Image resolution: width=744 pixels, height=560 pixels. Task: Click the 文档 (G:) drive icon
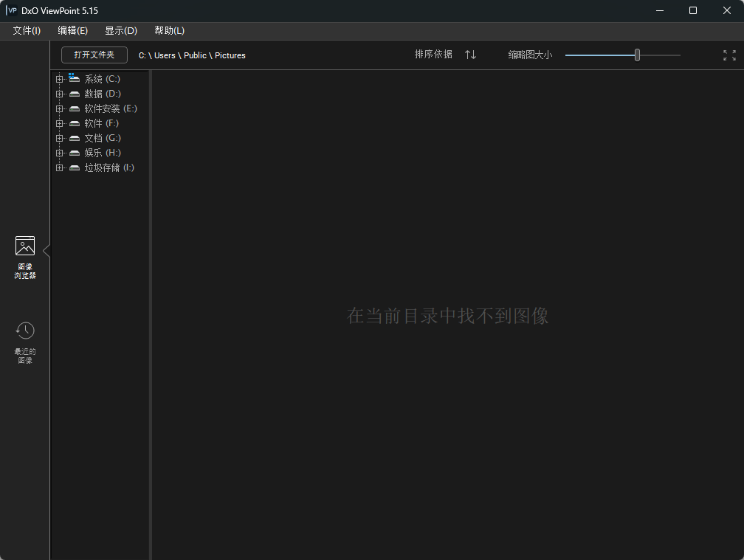(x=75, y=138)
